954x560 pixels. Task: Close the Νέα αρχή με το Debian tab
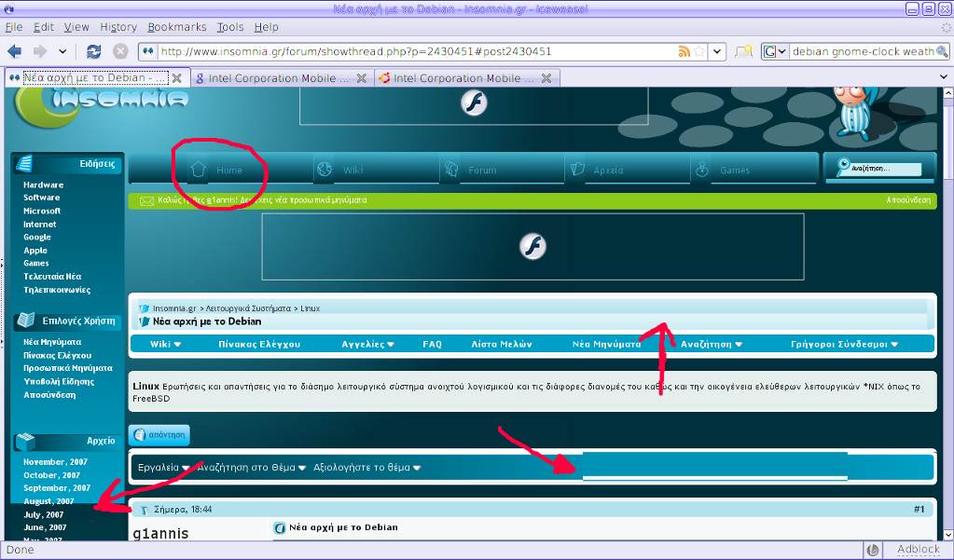click(x=177, y=78)
